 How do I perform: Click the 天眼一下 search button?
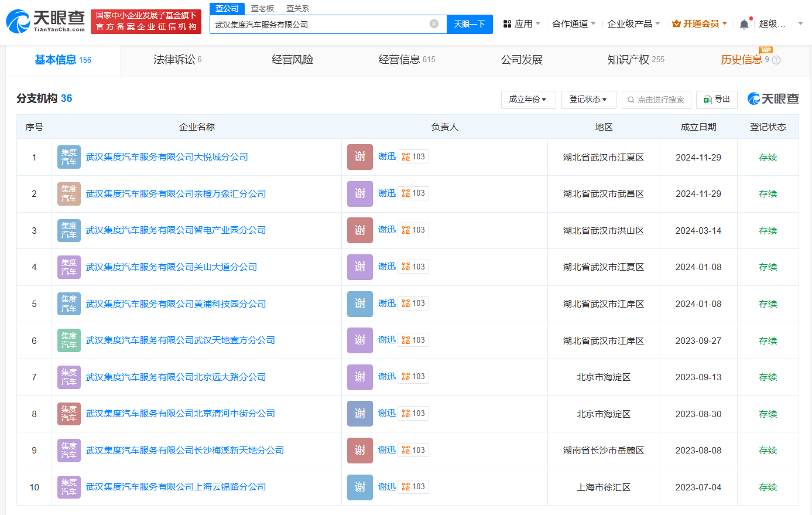[470, 24]
